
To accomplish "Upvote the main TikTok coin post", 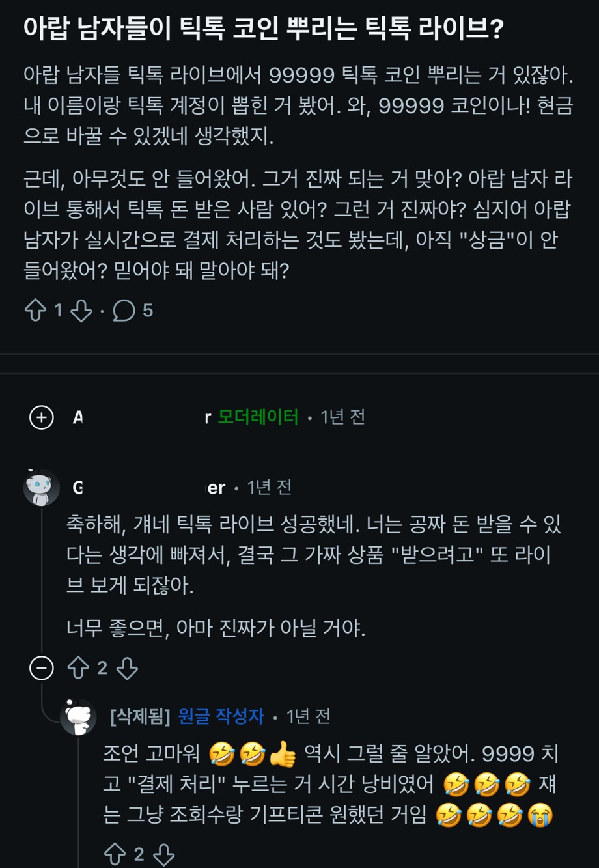I will pyautogui.click(x=35, y=311).
